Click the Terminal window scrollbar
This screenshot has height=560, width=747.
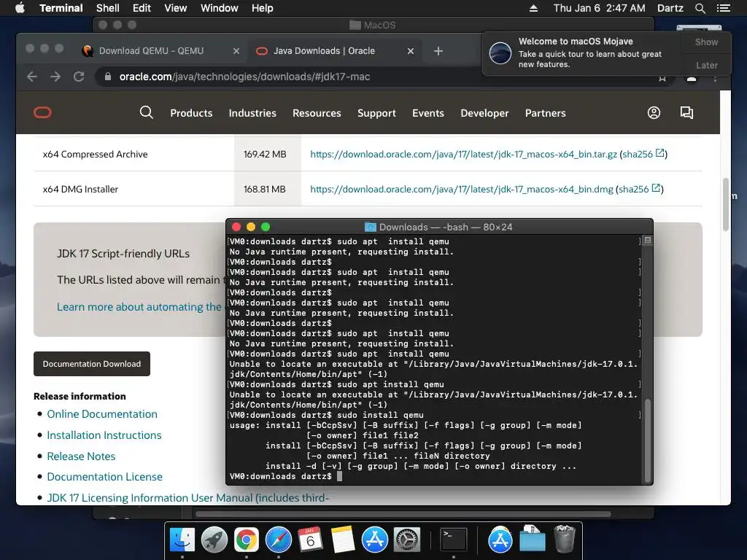tap(647, 440)
